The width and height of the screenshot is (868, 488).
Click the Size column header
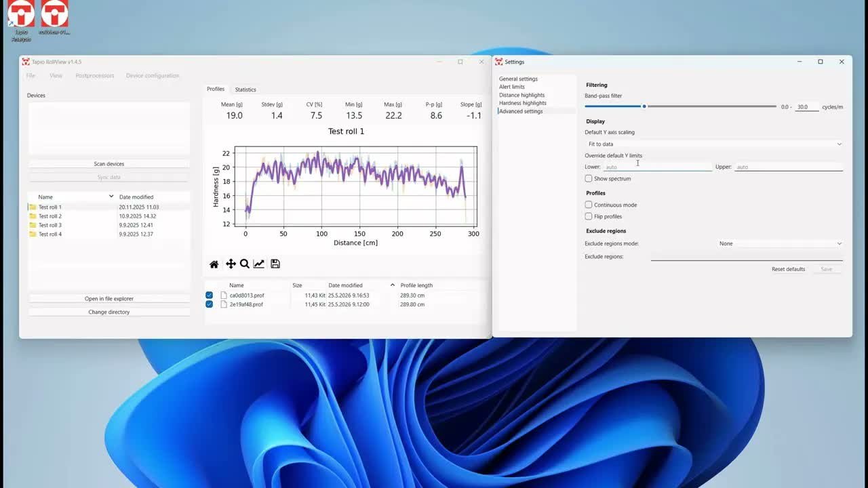pyautogui.click(x=297, y=285)
